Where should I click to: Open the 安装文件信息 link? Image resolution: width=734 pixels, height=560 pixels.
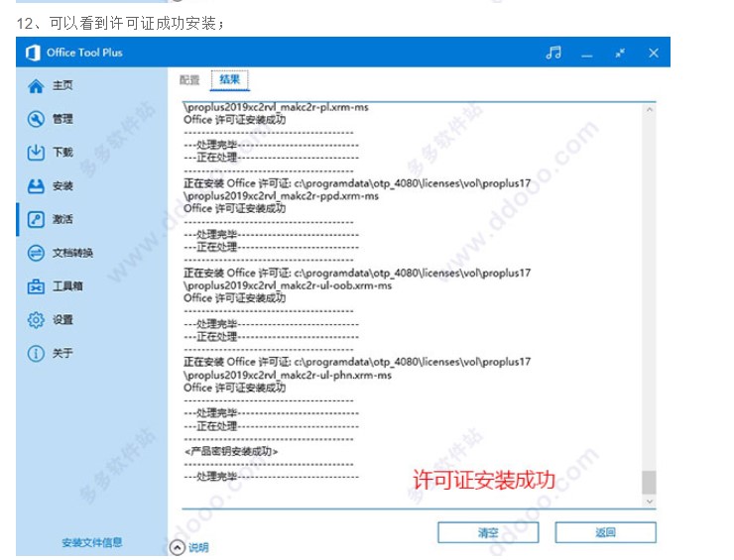[x=92, y=542]
